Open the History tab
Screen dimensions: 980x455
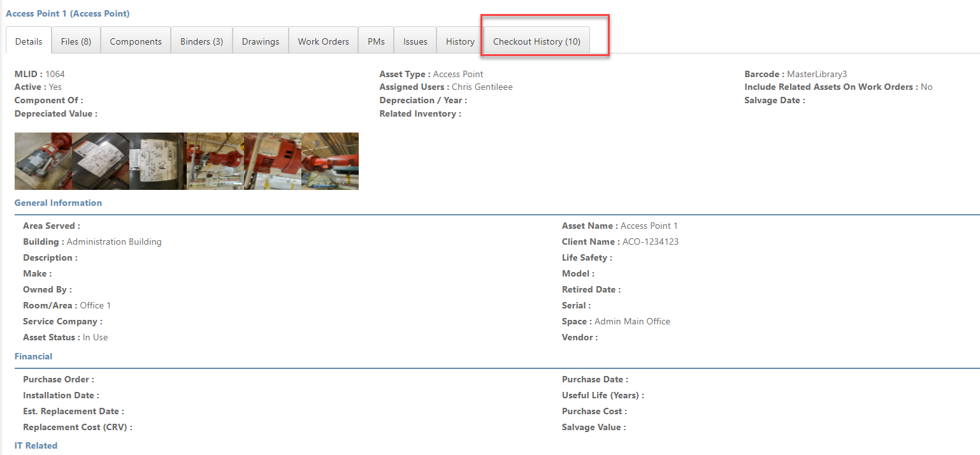pos(460,41)
